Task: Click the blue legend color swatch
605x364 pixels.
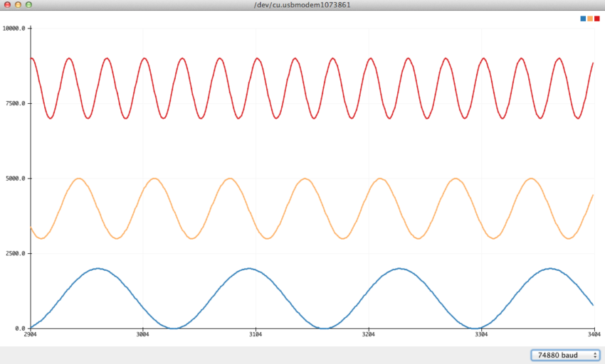Action: coord(583,18)
